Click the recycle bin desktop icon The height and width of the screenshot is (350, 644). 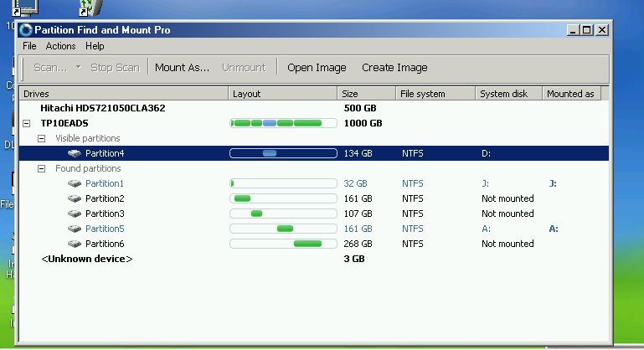(90, 8)
